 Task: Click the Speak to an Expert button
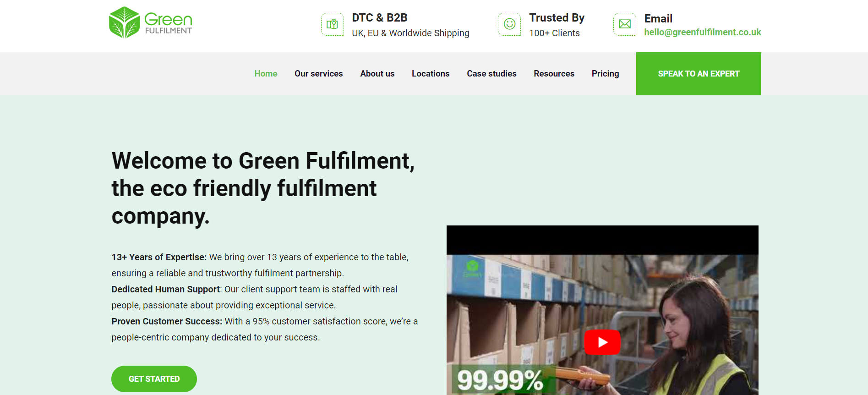(x=699, y=74)
